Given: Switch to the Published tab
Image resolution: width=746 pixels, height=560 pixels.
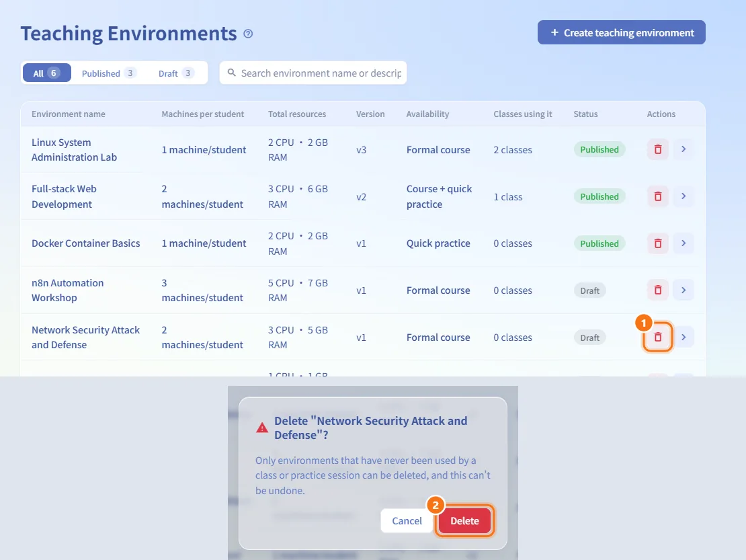Looking at the screenshot, I should (108, 73).
